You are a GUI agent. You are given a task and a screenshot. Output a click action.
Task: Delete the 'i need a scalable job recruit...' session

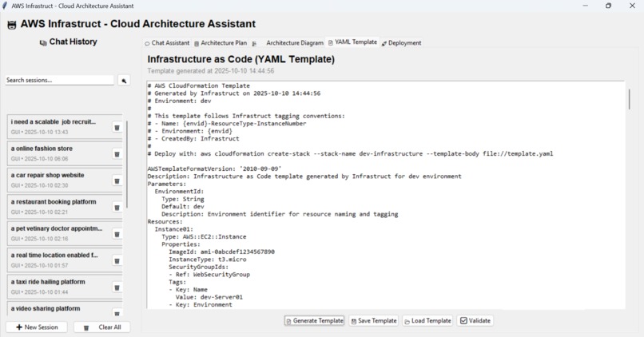pos(117,128)
